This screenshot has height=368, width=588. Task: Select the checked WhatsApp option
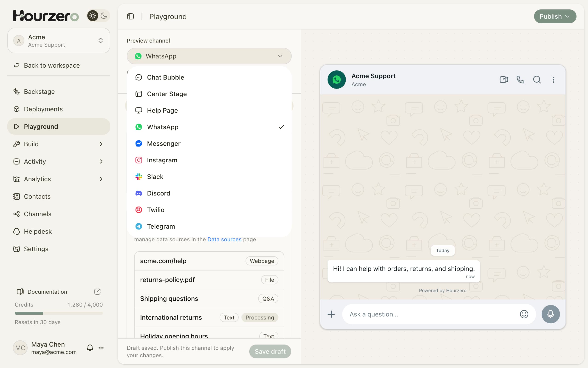coord(209,127)
